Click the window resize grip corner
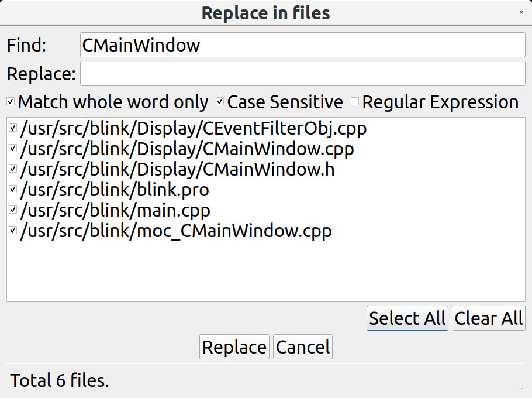The width and height of the screenshot is (532, 398). (x=521, y=387)
